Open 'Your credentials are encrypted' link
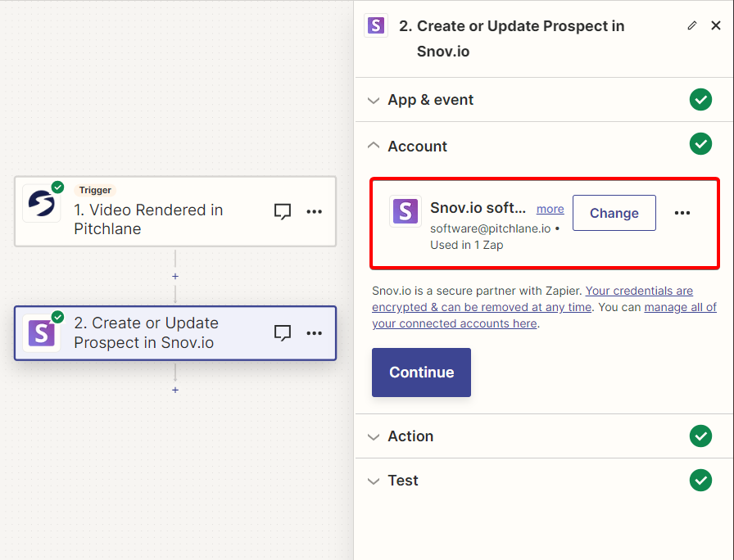 (x=532, y=299)
